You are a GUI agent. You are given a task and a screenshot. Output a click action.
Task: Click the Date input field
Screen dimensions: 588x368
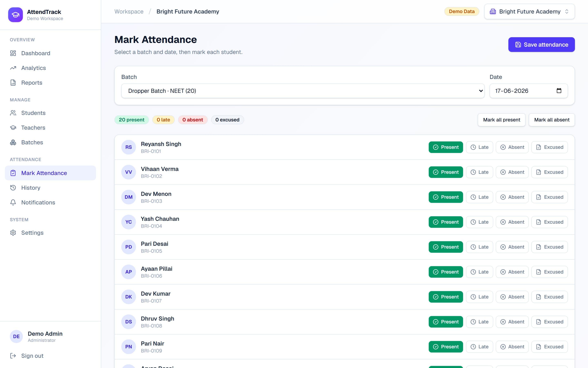[528, 91]
